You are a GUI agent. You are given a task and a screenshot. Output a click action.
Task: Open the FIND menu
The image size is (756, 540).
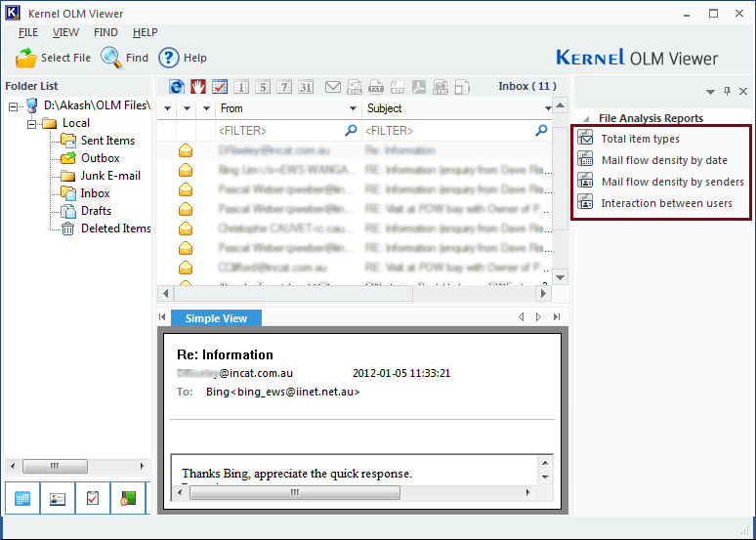pyautogui.click(x=105, y=32)
